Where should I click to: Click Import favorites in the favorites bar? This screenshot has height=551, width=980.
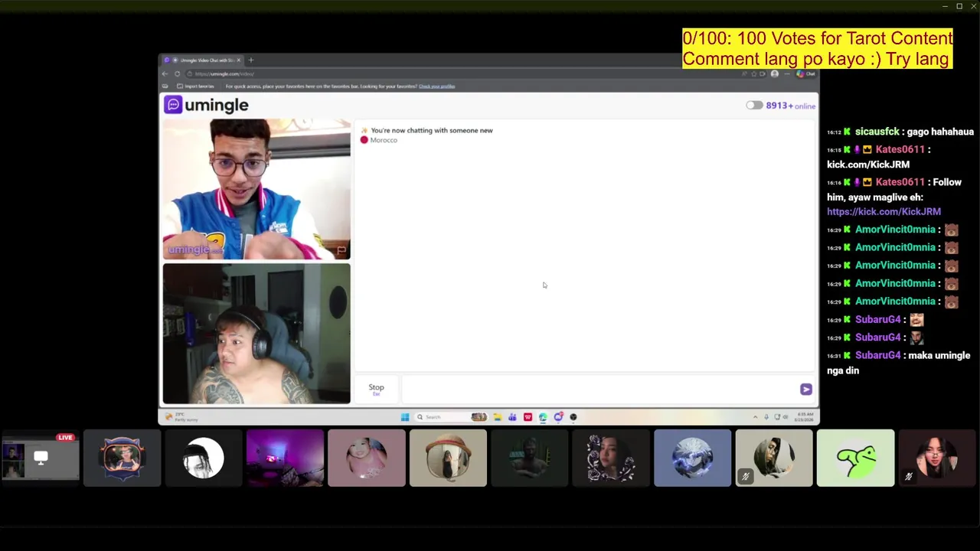(x=196, y=86)
